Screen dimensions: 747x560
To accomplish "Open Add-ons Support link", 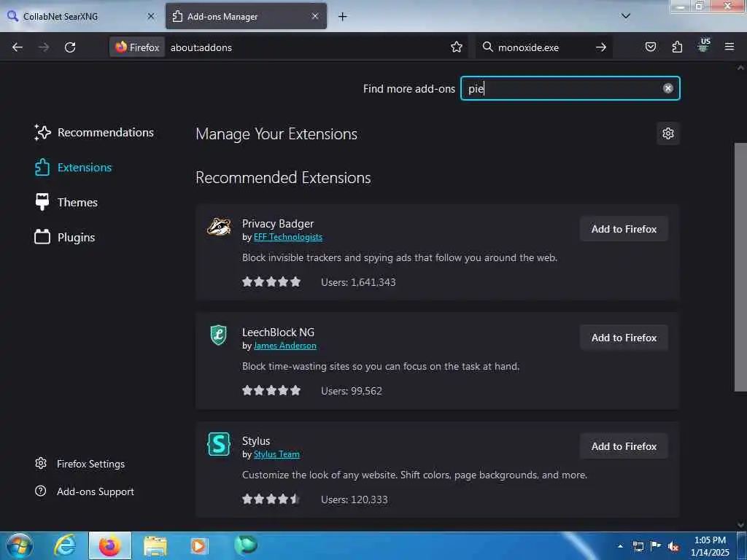I will [85, 491].
